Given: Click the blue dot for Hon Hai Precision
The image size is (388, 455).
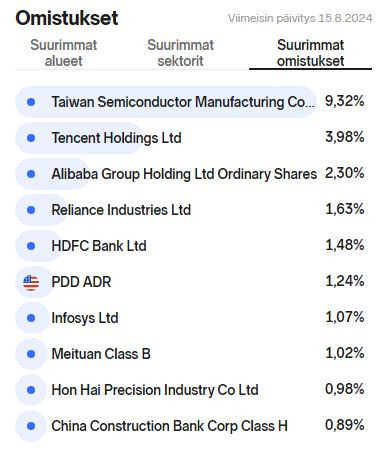Looking at the screenshot, I should [x=31, y=390].
